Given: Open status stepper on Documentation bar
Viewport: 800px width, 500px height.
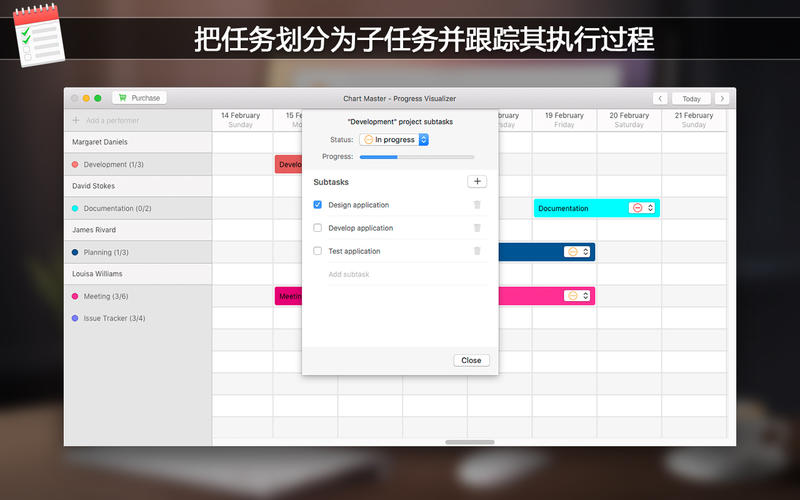Looking at the screenshot, I should pos(650,208).
